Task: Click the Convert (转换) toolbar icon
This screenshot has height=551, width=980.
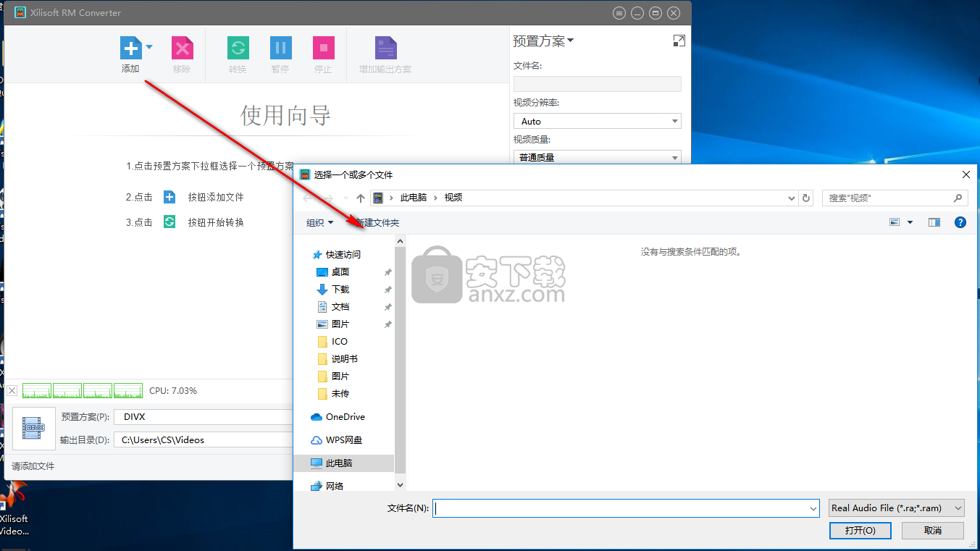Action: (238, 48)
